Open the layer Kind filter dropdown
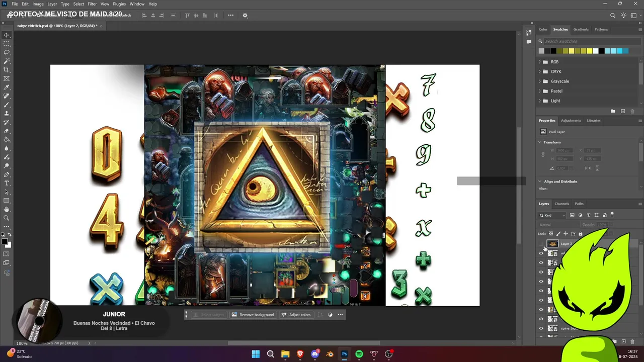Screen dimensions: 644x362 (553, 215)
